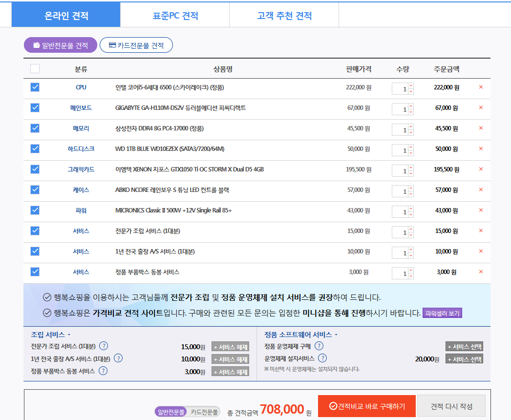Uncheck the 메인보드 row checkbox
Viewport: 511px width, 420px height.
pyautogui.click(x=35, y=107)
